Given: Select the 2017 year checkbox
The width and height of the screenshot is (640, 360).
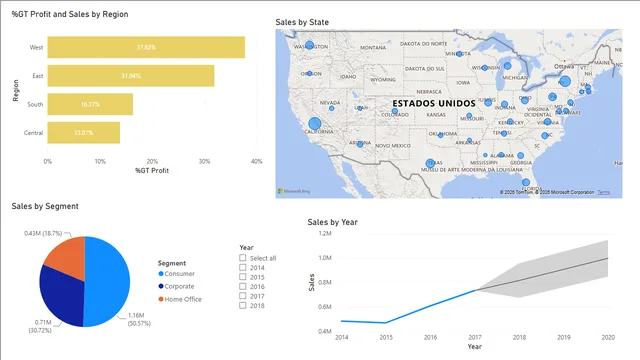Looking at the screenshot, I should (x=242, y=296).
